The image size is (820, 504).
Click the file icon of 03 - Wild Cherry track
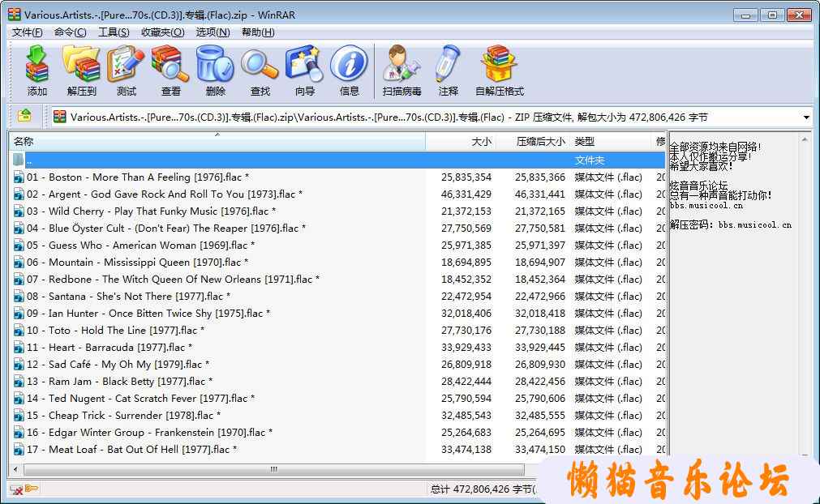(19, 211)
